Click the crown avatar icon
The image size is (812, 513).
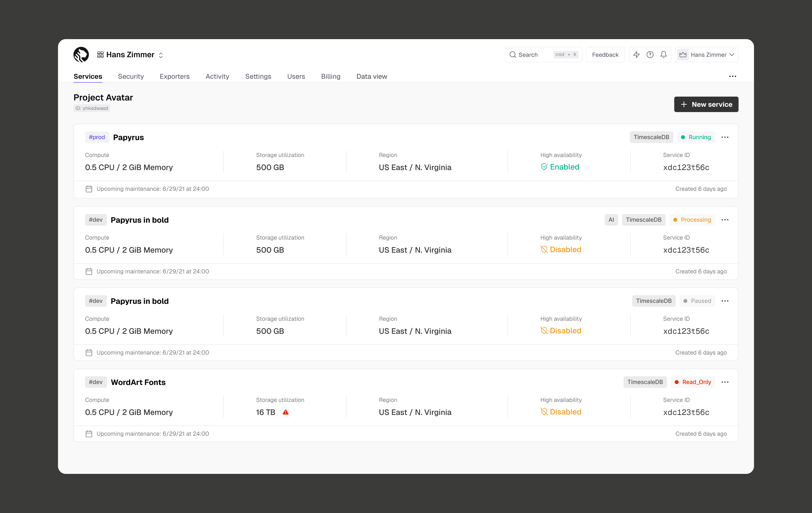click(683, 55)
